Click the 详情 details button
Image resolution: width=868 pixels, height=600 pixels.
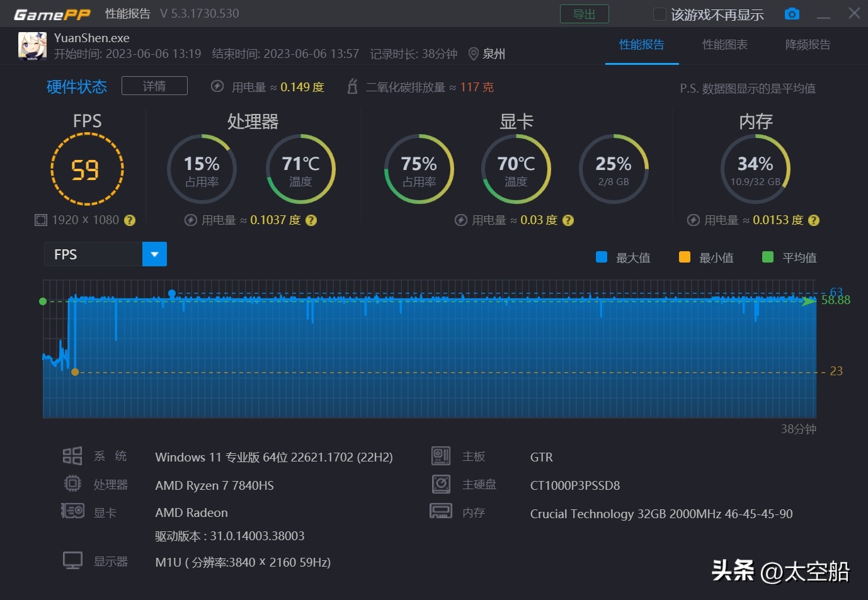tap(154, 86)
